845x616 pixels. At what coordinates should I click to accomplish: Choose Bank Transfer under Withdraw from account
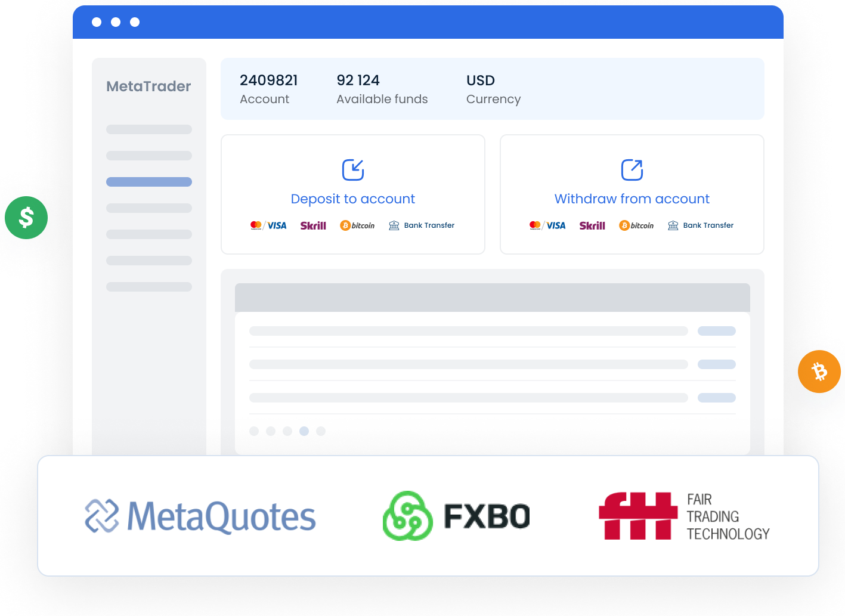pos(701,225)
